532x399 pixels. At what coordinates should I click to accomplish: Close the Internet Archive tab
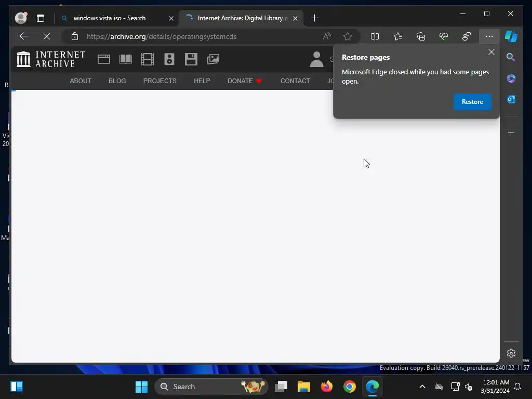coord(295,18)
